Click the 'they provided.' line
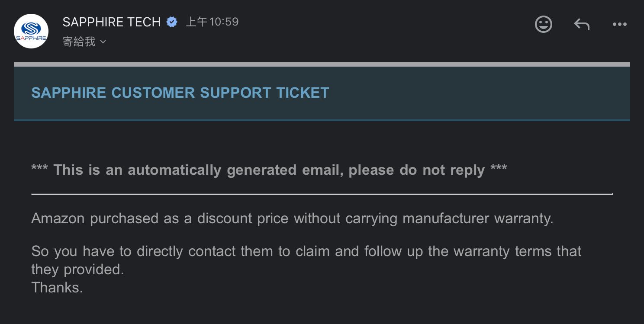 point(77,269)
